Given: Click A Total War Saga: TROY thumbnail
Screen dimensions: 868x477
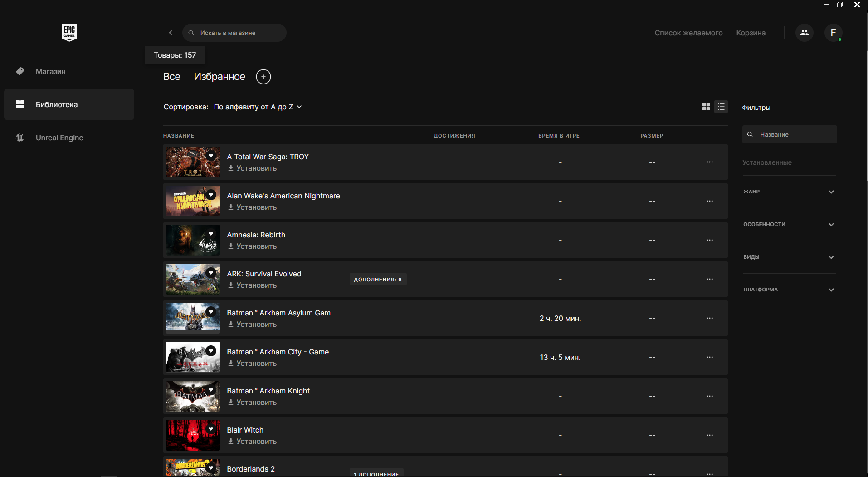Looking at the screenshot, I should [x=193, y=162].
